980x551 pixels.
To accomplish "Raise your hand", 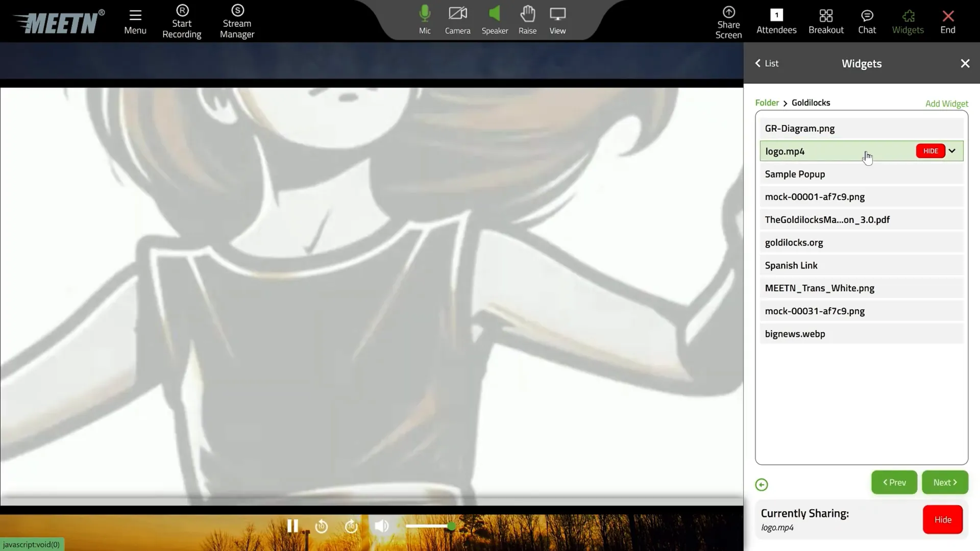I will [x=527, y=20].
